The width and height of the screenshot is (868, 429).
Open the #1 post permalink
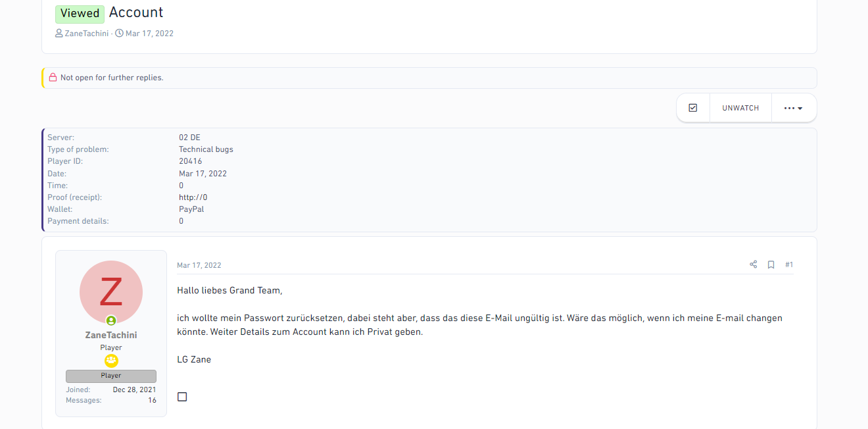click(789, 265)
